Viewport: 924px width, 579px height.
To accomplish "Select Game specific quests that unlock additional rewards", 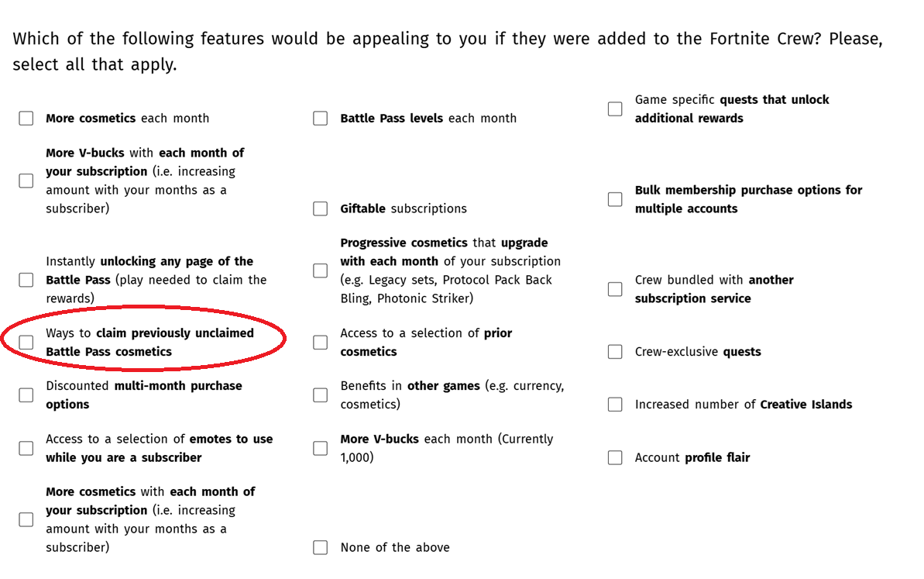I will click(x=615, y=109).
